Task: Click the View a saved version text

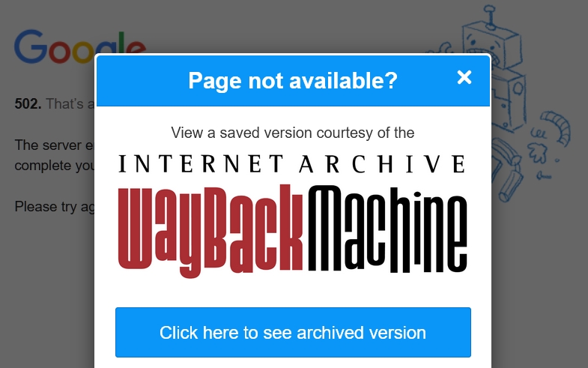Action: coord(292,133)
